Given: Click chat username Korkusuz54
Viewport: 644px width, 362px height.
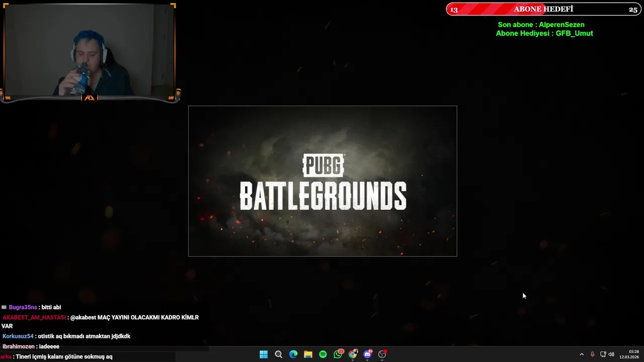Looking at the screenshot, I should click(x=18, y=336).
